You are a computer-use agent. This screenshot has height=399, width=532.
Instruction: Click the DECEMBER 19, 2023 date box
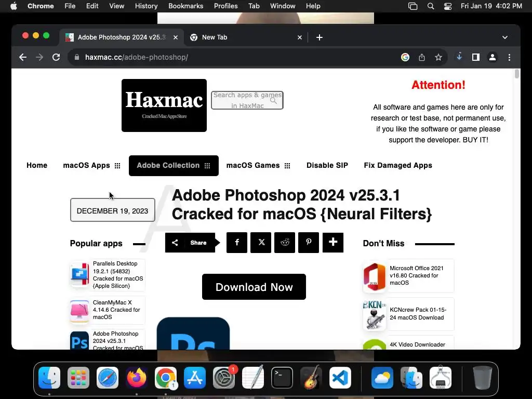113,210
